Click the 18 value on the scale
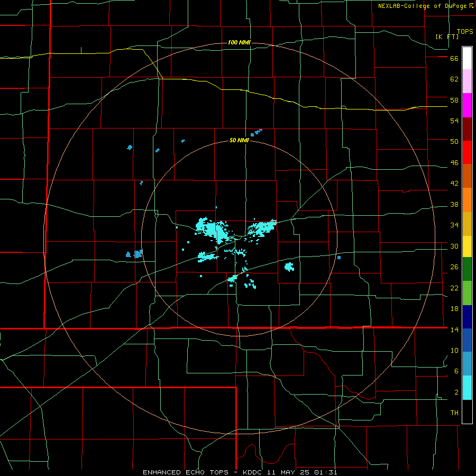This screenshot has height=476, width=476. (x=454, y=309)
